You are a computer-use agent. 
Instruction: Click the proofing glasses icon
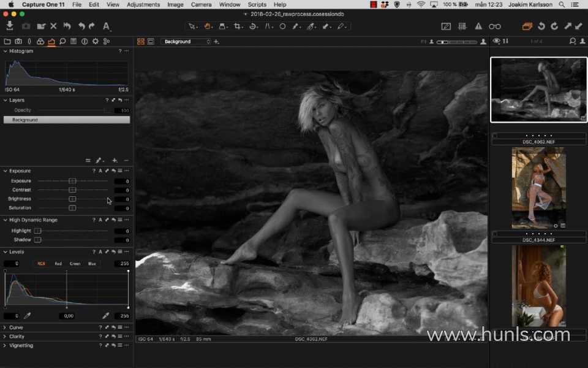click(494, 26)
